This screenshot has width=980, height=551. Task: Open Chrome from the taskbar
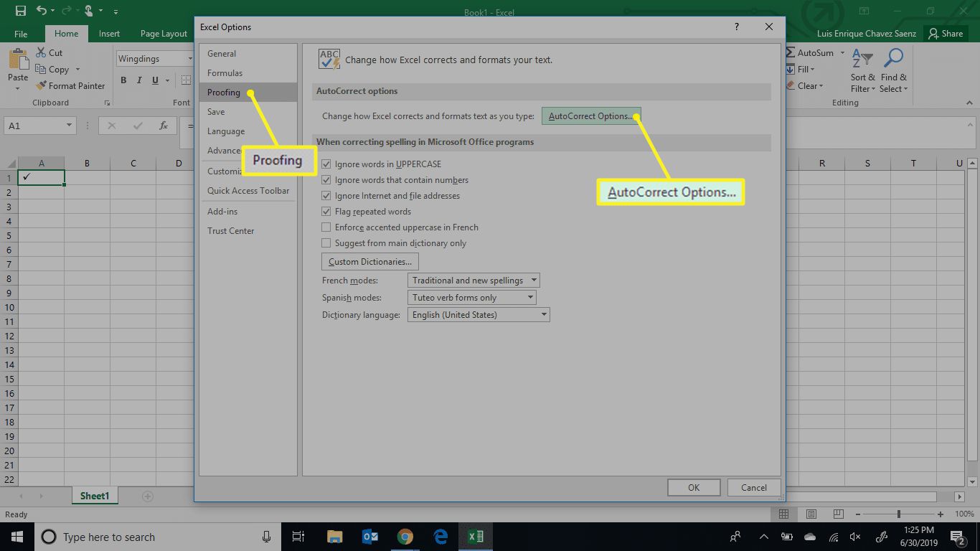pyautogui.click(x=405, y=537)
